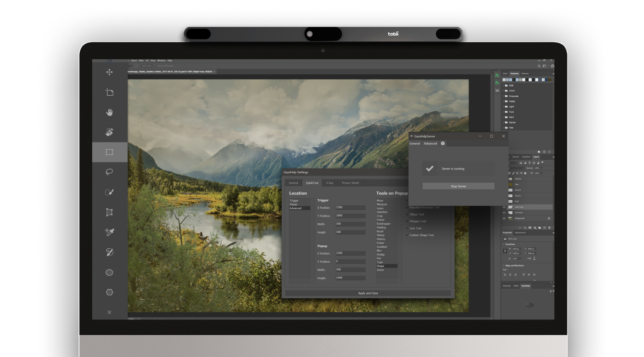The width and height of the screenshot is (644, 357).
Task: Expand the Pastel swatch folder
Action: point(503,102)
